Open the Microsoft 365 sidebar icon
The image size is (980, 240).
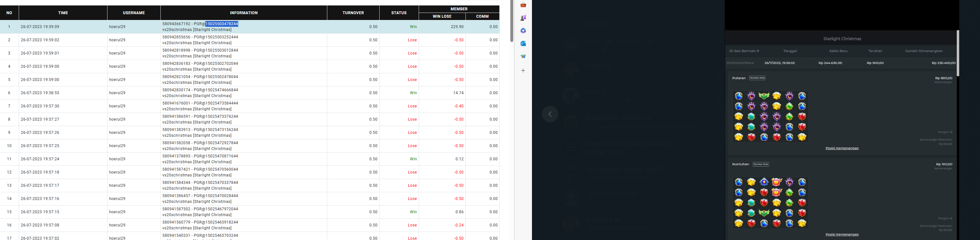523,31
